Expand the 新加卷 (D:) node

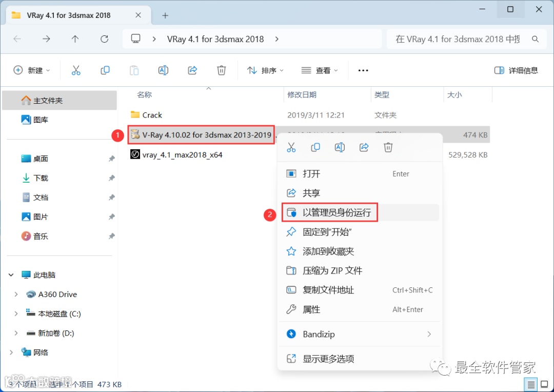pos(16,333)
